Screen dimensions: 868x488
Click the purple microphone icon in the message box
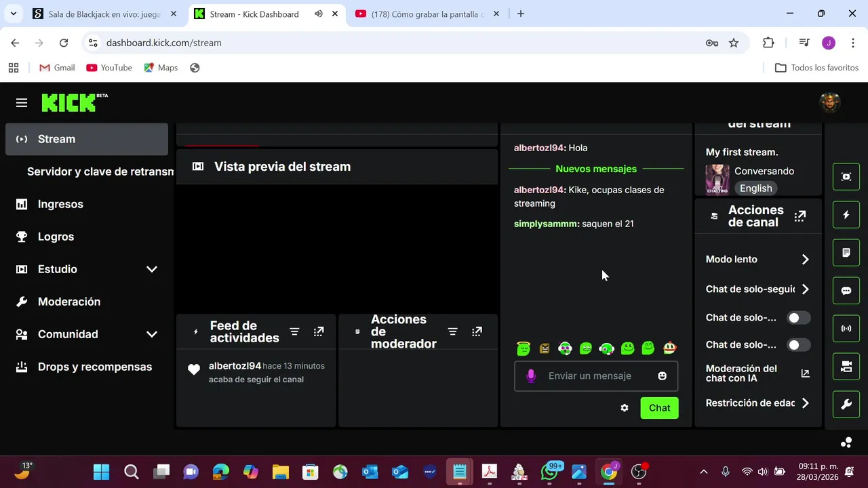tap(531, 375)
